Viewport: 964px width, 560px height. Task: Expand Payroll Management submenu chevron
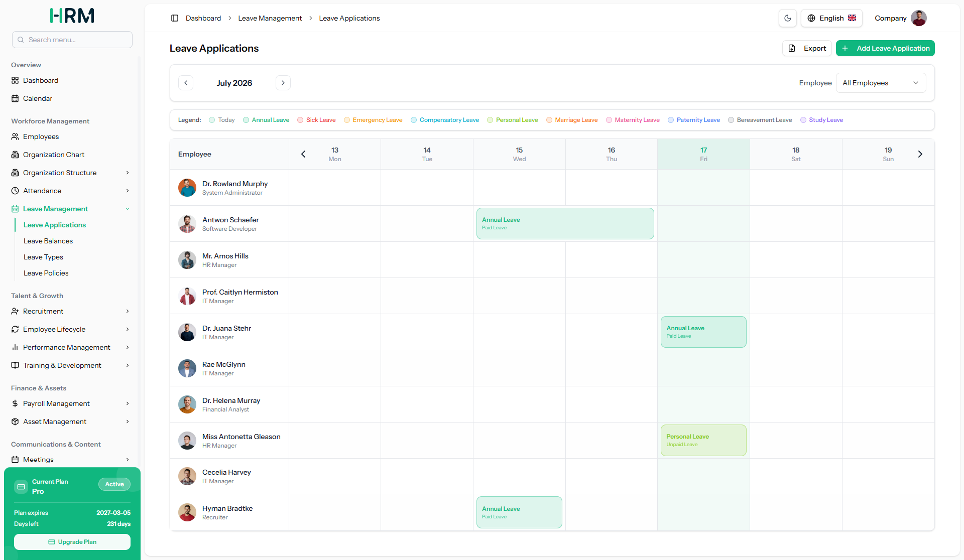coord(128,403)
